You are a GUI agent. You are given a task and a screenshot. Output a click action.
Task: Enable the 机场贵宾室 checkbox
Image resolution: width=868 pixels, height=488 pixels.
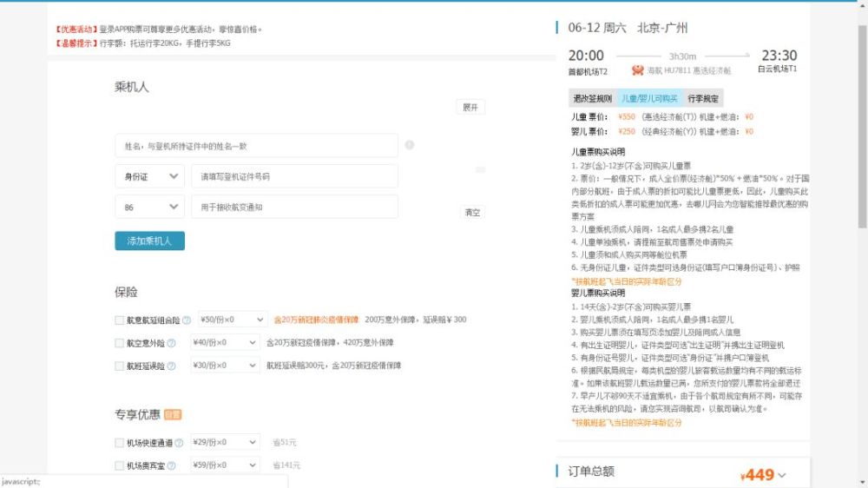tap(119, 465)
